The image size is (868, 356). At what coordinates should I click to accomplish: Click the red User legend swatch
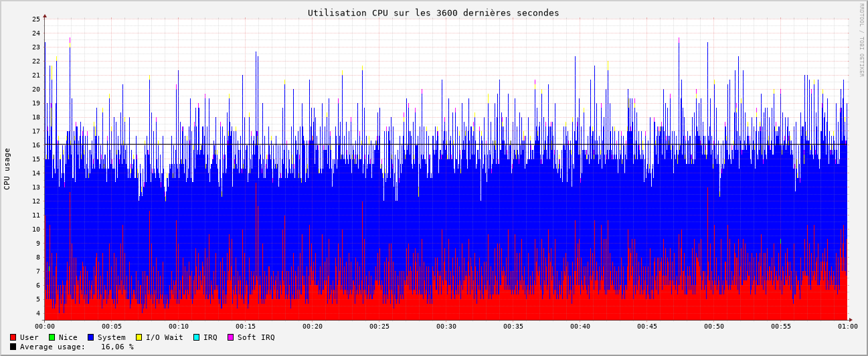[x=13, y=337]
